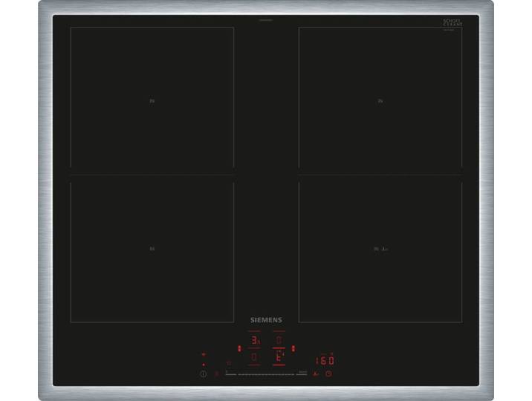The image size is (532, 401).
Task: Tap the Schott Ceran logo in the corner
Action: point(452,23)
